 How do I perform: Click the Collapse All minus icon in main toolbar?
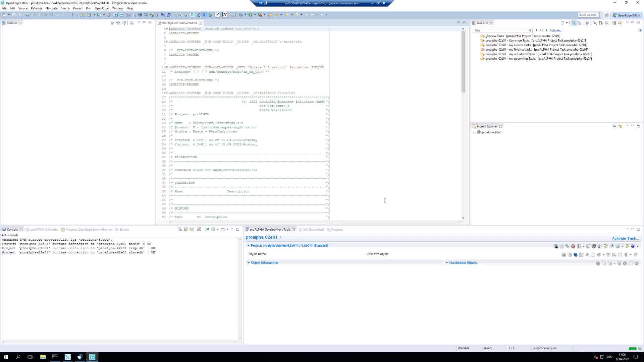tap(122, 15)
